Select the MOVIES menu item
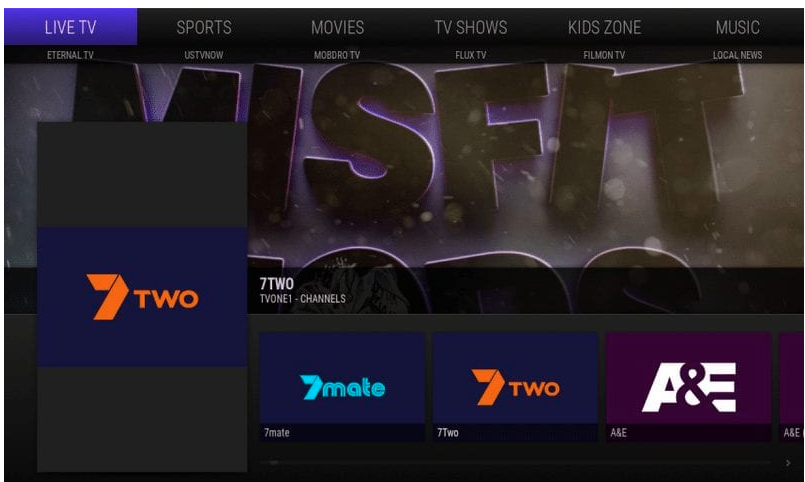The height and width of the screenshot is (482, 805). [337, 27]
